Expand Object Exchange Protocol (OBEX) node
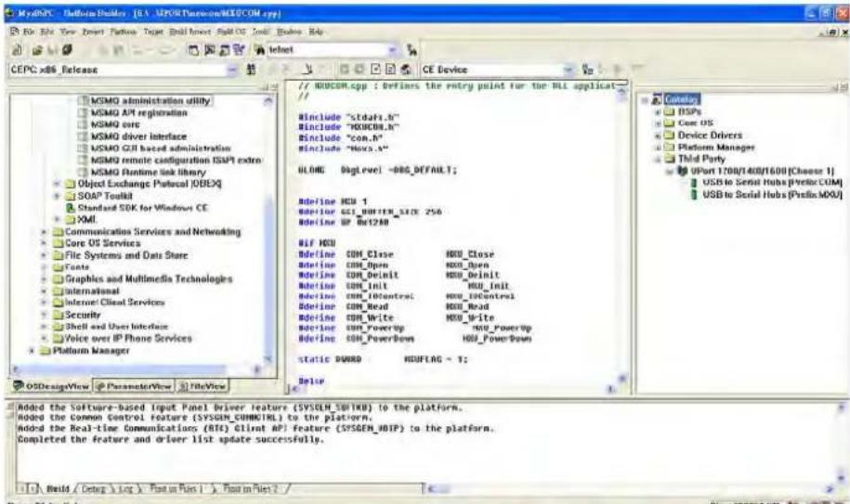850x504 pixels. click(57, 184)
